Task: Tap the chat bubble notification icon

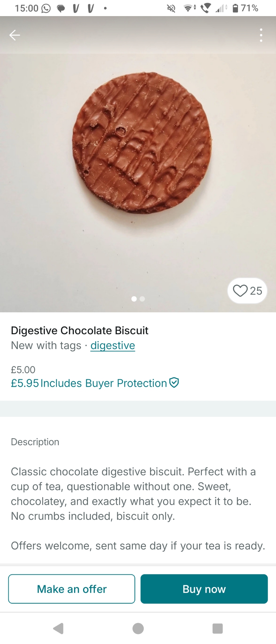Action: click(61, 9)
